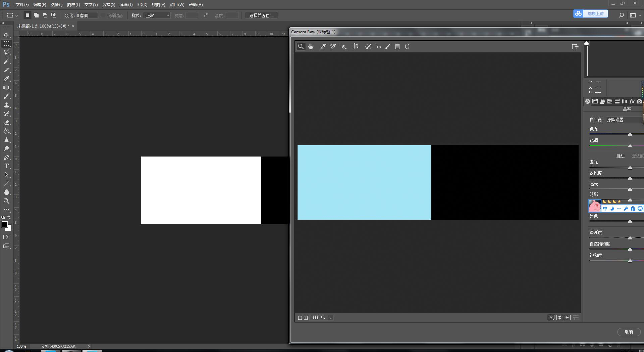Open the 文件(F) menu
Image resolution: width=644 pixels, height=352 pixels.
point(22,5)
